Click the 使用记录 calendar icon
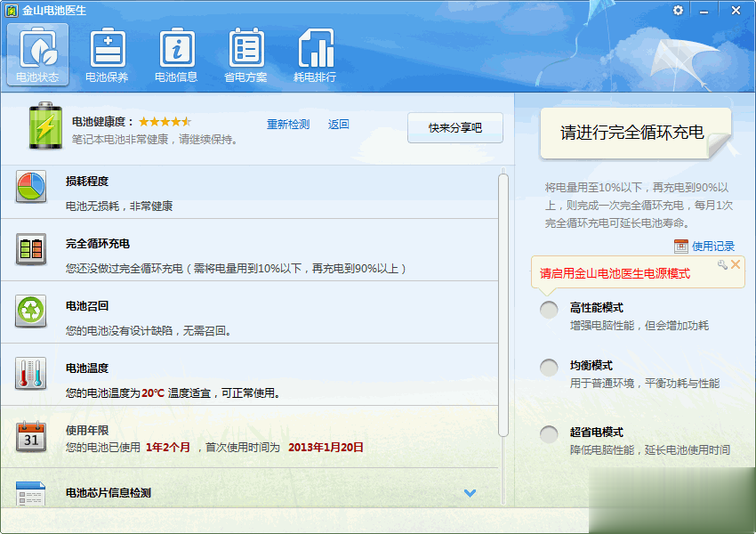This screenshot has height=534, width=756. tap(680, 246)
